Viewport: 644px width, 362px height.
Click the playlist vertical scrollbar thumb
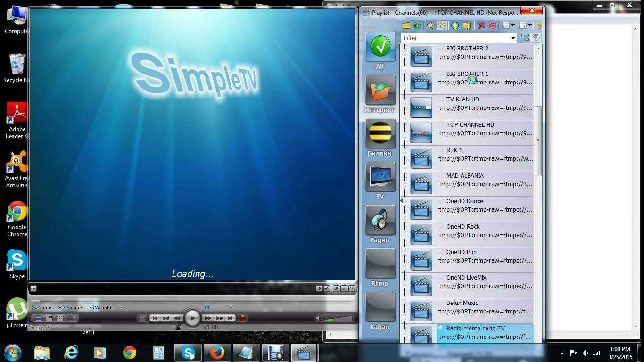pyautogui.click(x=538, y=140)
